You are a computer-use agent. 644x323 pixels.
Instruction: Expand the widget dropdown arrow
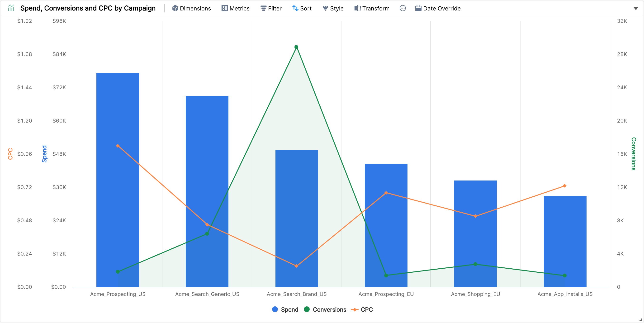[636, 8]
